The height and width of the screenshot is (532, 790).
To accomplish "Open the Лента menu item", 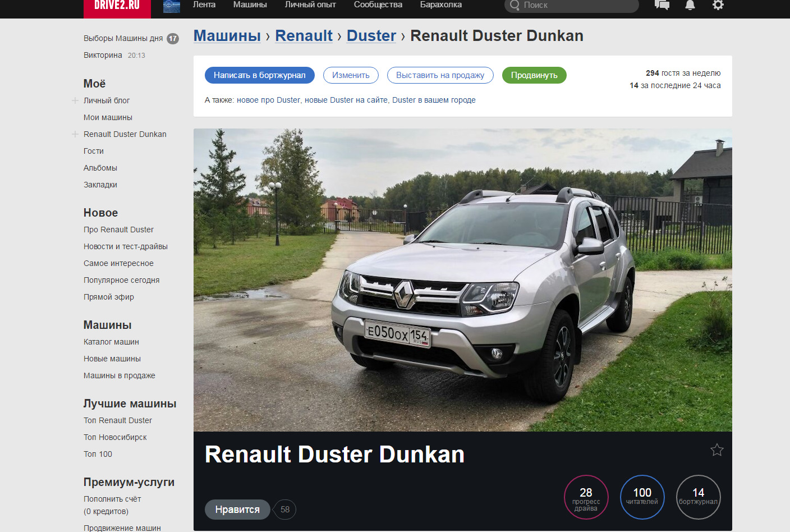I will coord(204,4).
